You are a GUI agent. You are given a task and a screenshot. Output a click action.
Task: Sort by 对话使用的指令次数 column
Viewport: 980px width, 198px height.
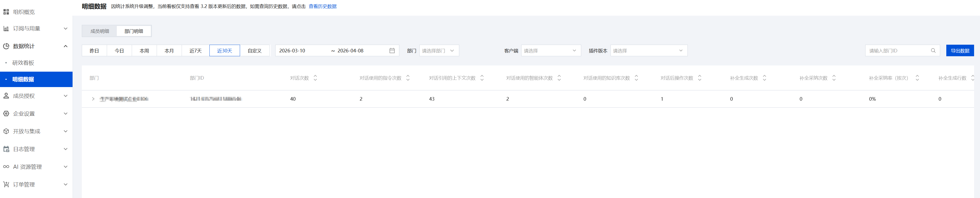click(x=408, y=78)
